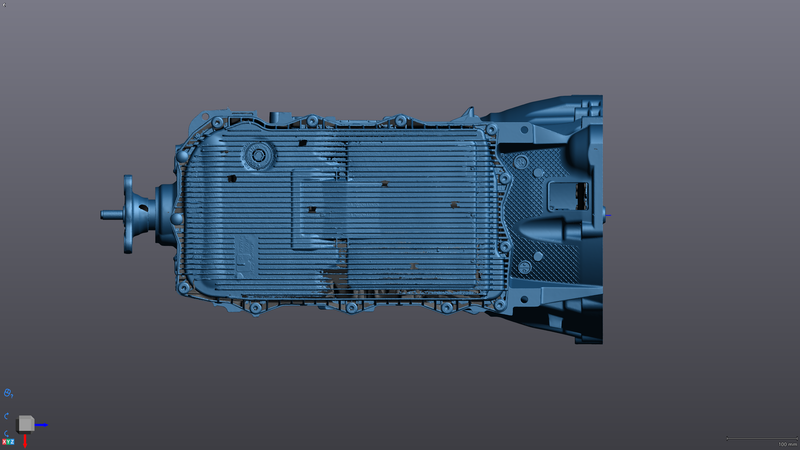Image resolution: width=800 pixels, height=450 pixels.
Task: Click the small pin icon in top-left corner
Action: coord(4,4)
